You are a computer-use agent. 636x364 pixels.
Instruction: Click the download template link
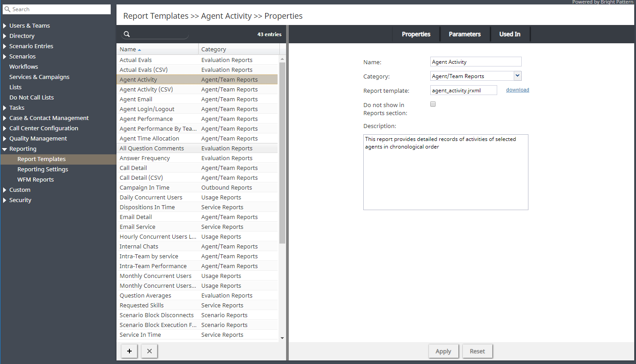point(518,90)
